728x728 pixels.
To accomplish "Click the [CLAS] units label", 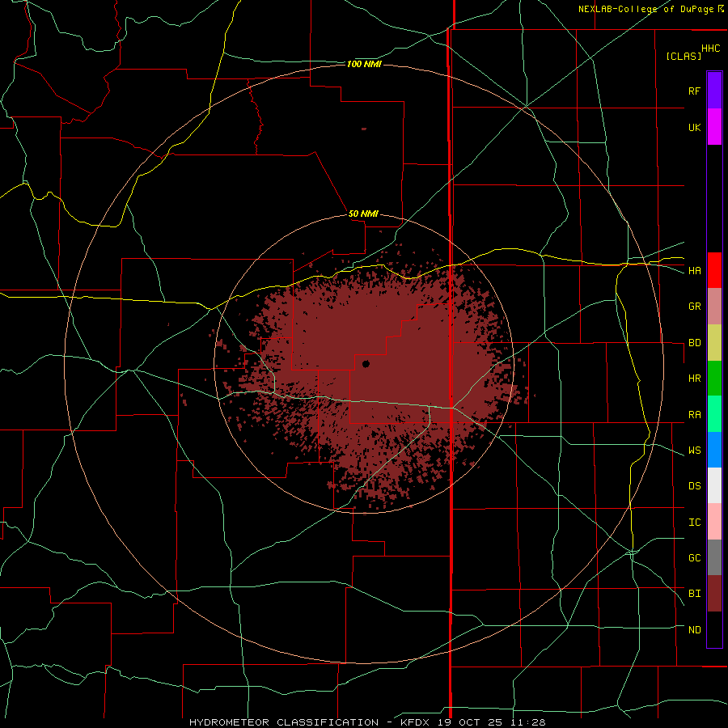I will pyautogui.click(x=684, y=56).
